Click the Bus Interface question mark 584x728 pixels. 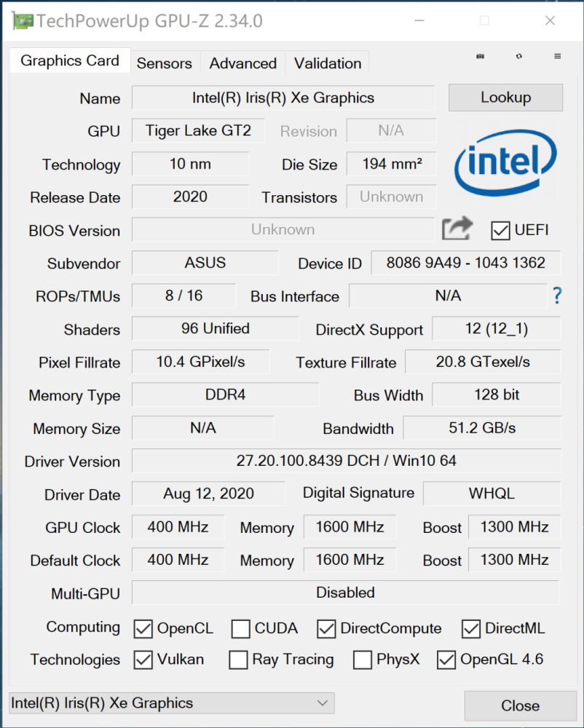tap(558, 296)
